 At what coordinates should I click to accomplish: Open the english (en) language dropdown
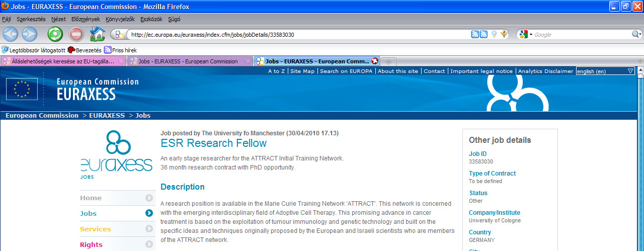[605, 71]
